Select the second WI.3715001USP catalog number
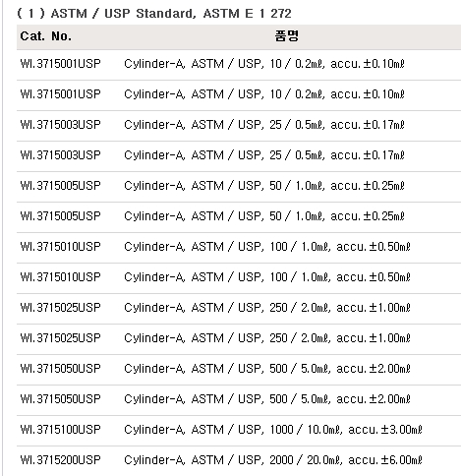Screen dimensions: 461x476 [x=60, y=94]
